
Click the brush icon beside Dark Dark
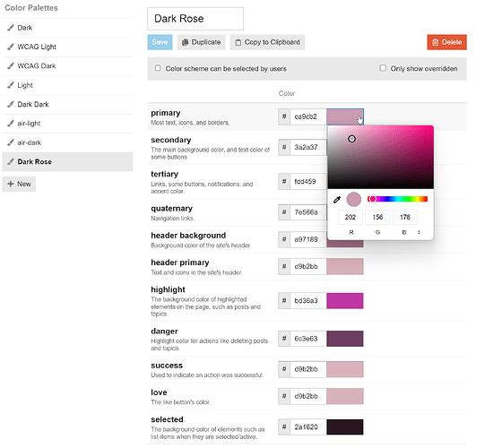click(11, 104)
